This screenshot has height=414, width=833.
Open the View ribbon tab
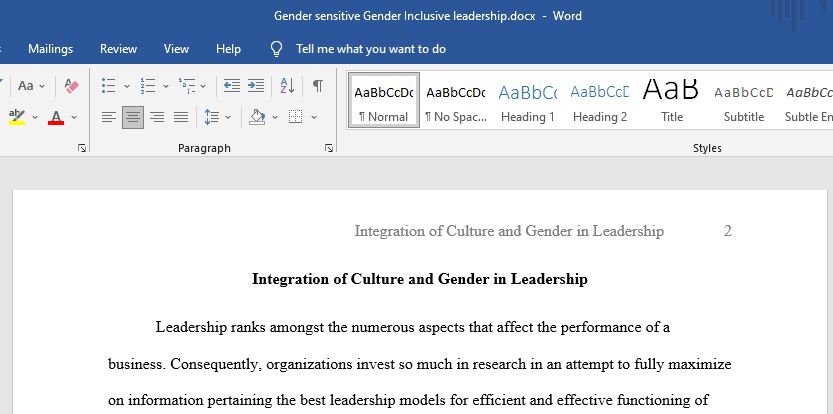(176, 49)
